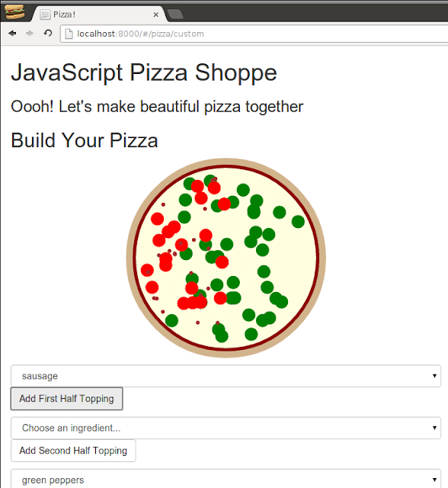Viewport: 448px width, 488px height.
Task: Click the page document icon in address bar
Action: click(x=69, y=34)
